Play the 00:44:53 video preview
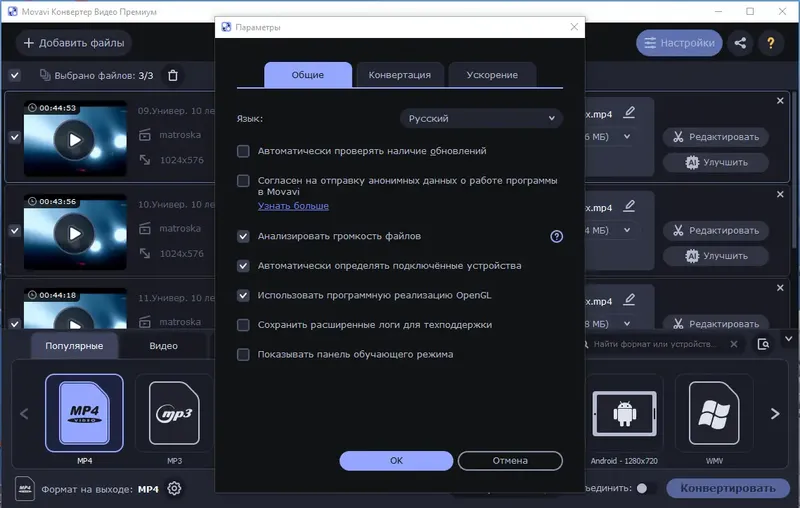The height and width of the screenshot is (508, 800). point(74,140)
